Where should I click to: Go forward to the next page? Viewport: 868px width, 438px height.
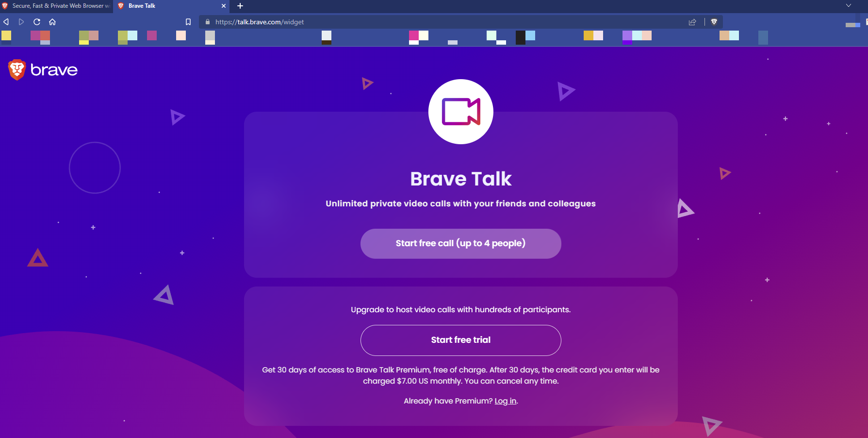coord(21,22)
